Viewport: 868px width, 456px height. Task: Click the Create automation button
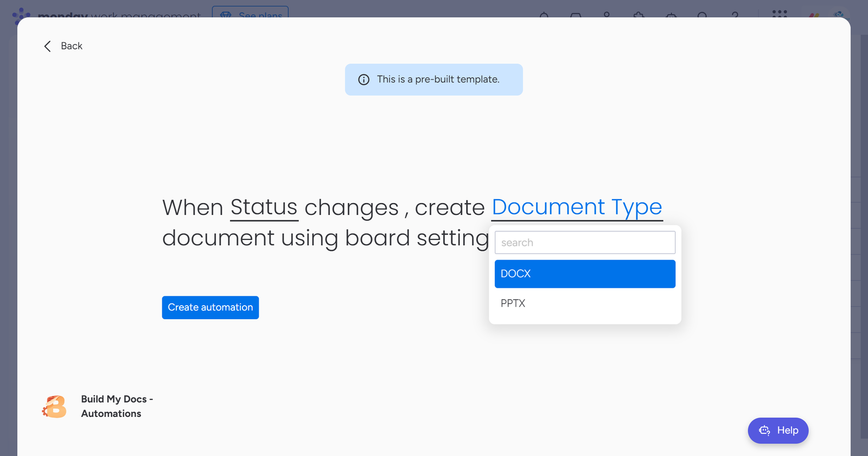tap(210, 307)
